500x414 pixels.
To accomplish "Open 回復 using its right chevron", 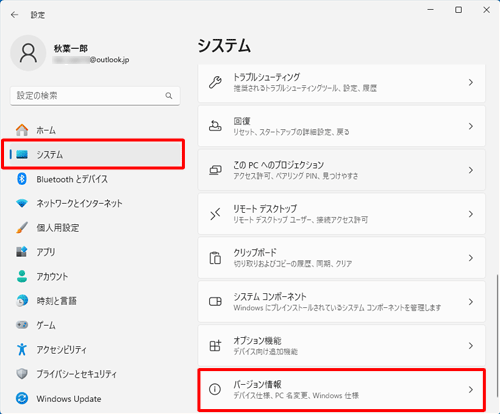I will (x=471, y=126).
